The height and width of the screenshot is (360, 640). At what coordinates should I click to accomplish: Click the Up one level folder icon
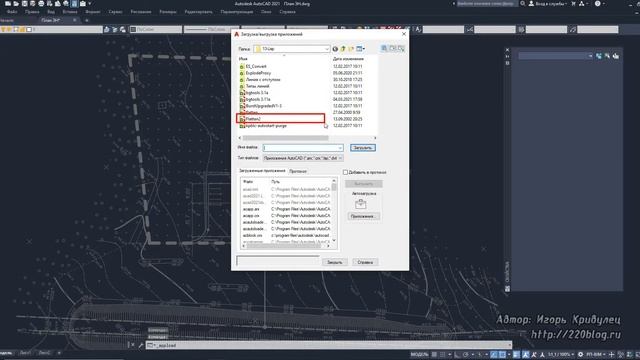click(x=343, y=49)
